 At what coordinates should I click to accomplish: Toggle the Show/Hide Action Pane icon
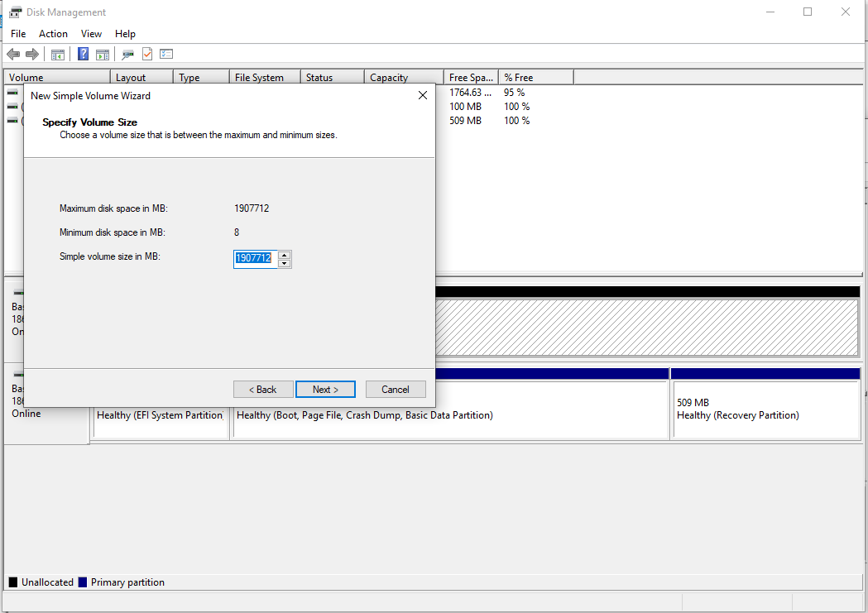tap(102, 54)
